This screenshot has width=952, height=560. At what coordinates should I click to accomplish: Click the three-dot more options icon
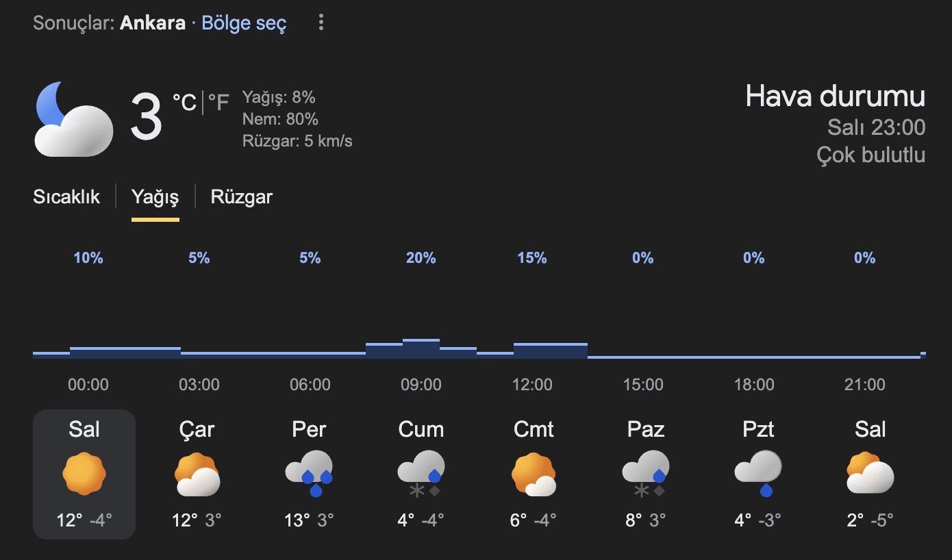pyautogui.click(x=321, y=23)
